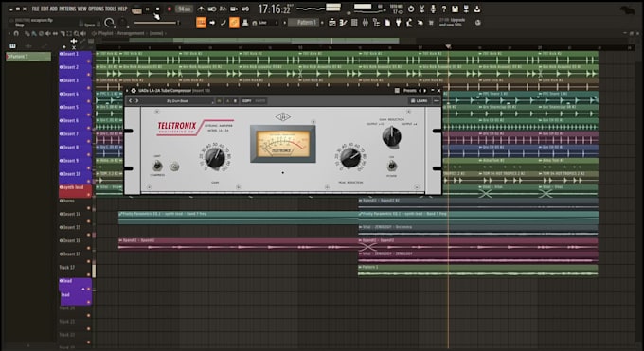
Task: Toggle the playlist magnet snap icon
Action: click(16, 34)
